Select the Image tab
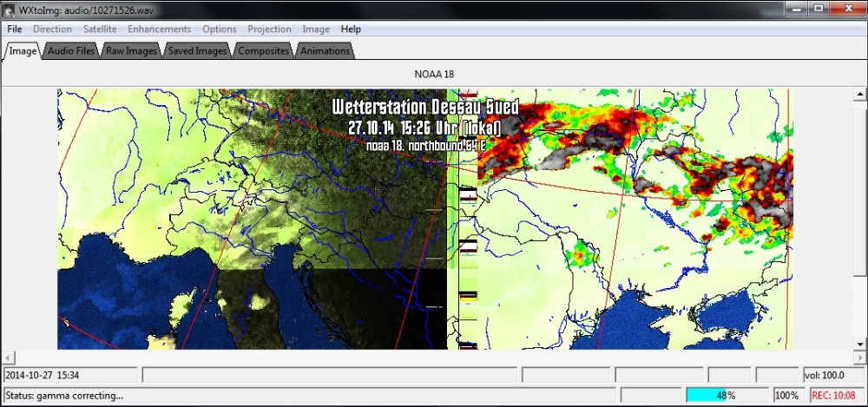This screenshot has height=407, width=868. [23, 51]
